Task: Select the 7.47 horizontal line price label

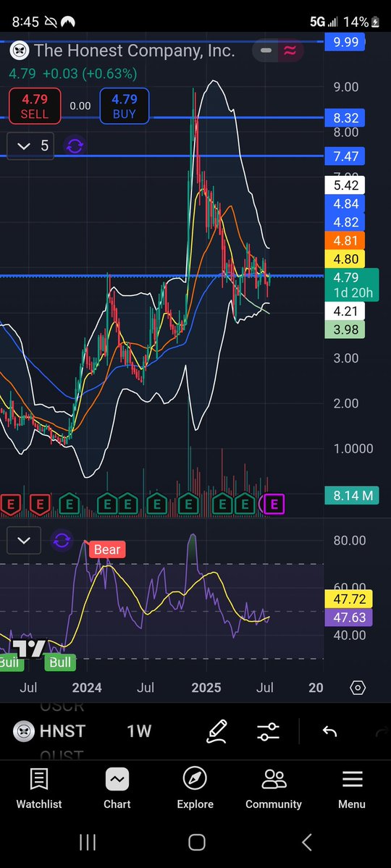Action: [x=345, y=156]
